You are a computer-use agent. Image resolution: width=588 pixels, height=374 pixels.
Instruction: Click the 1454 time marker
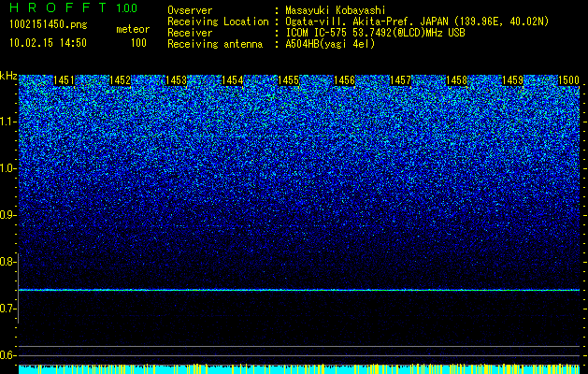[232, 80]
